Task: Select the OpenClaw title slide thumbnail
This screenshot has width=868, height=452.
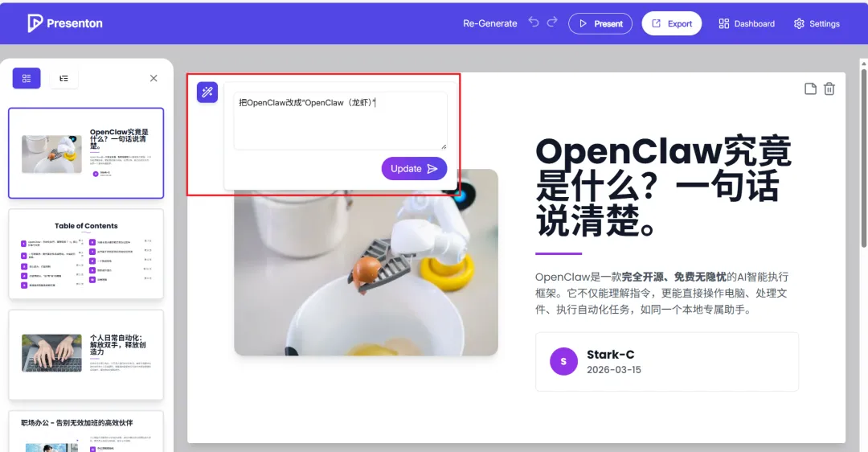Action: 86,153
